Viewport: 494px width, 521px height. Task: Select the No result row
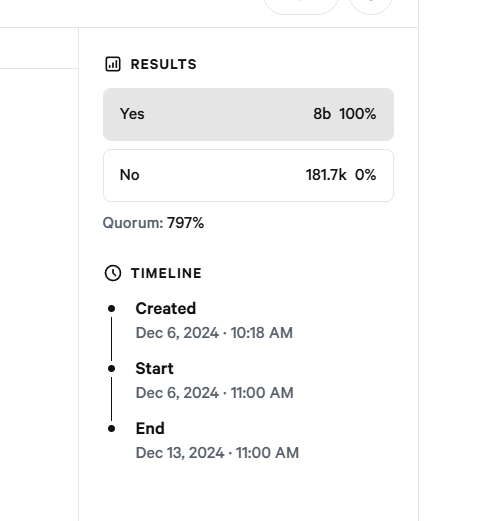(x=248, y=175)
